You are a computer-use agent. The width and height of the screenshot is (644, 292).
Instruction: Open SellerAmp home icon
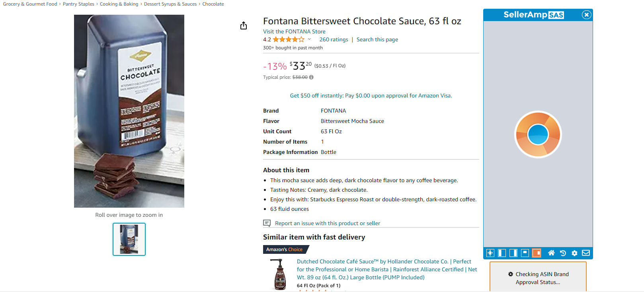coord(551,253)
